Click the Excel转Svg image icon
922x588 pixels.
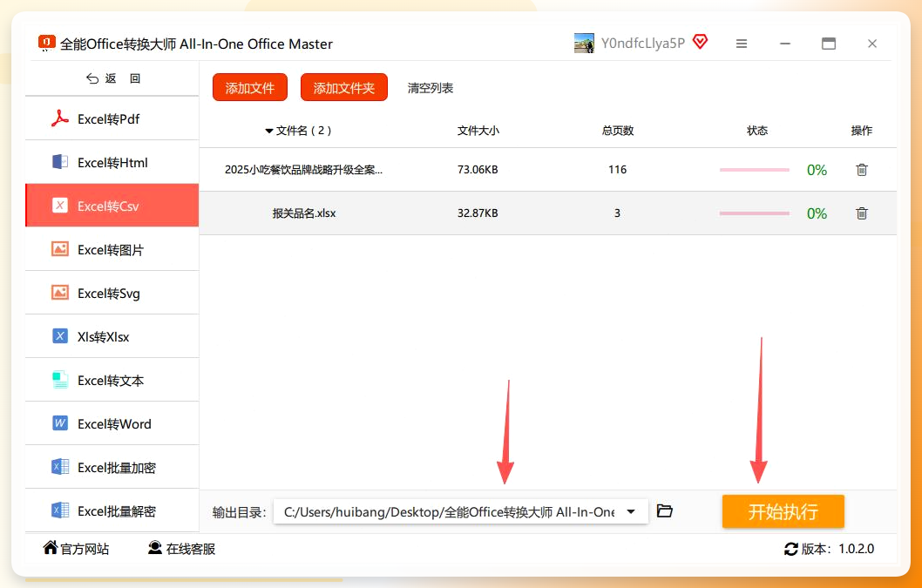[60, 292]
